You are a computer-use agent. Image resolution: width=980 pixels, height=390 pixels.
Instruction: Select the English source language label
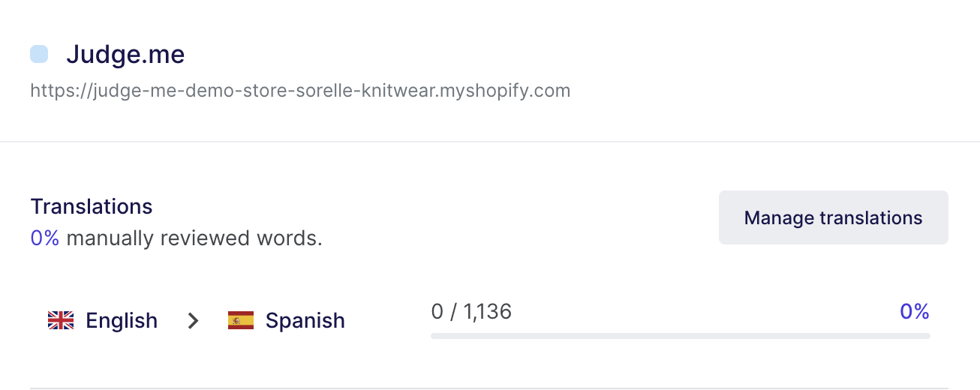122,321
